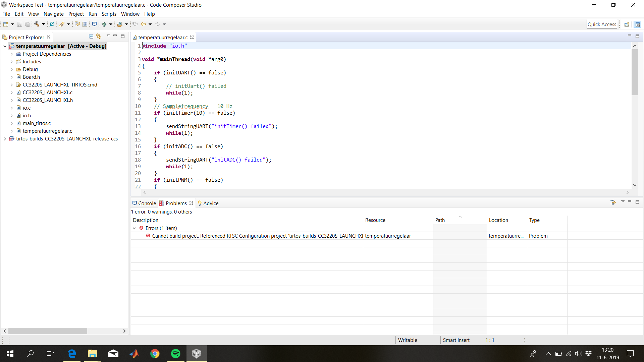Click the green Debug bug icon

(104, 24)
